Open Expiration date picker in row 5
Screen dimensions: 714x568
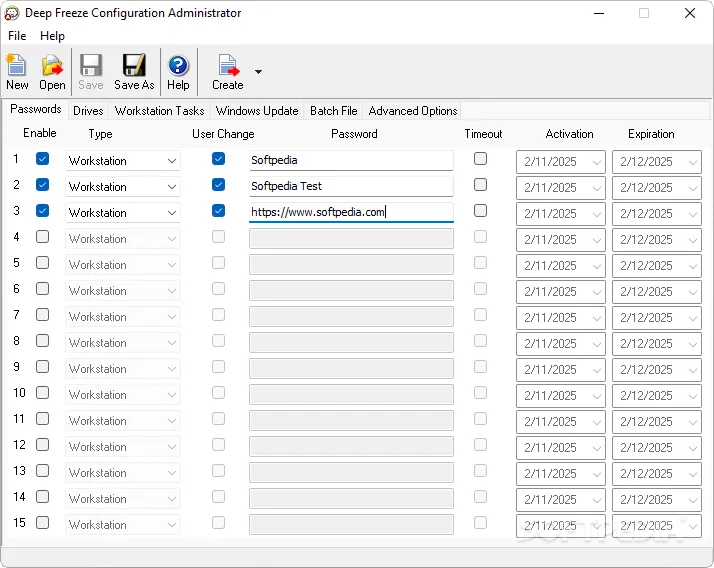click(x=657, y=266)
